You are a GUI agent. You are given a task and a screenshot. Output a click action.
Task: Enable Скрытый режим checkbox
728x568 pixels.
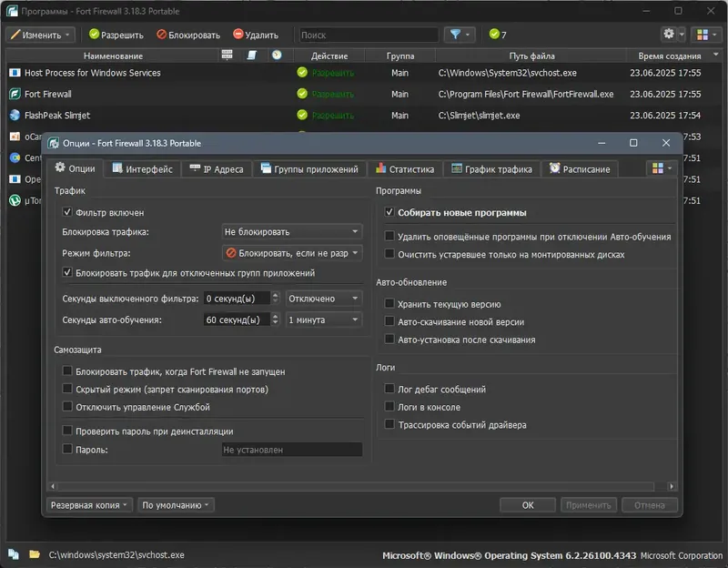click(67, 389)
